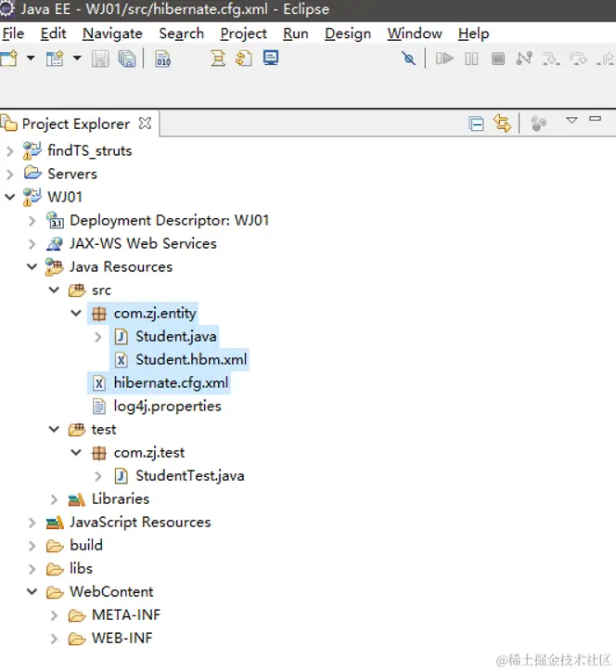Click the Student.java file icon
The image size is (616, 672).
[122, 337]
